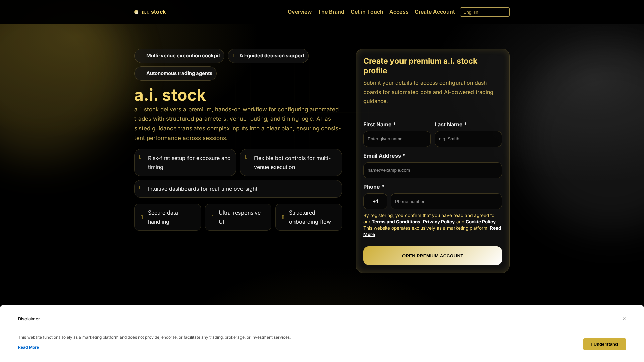Click 'Ultra-responsive UI' text
Screen dimensions: 644x362
[x=239, y=217]
